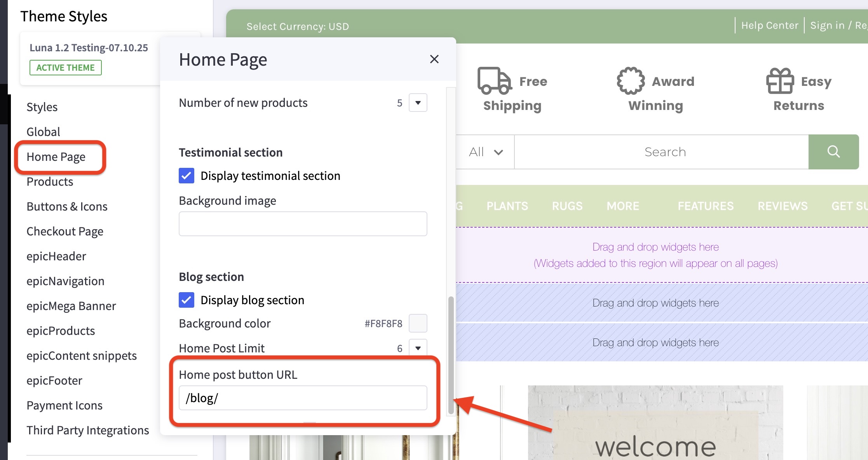868x460 pixels.
Task: Expand the Home Post Limit dropdown
Action: (x=417, y=348)
